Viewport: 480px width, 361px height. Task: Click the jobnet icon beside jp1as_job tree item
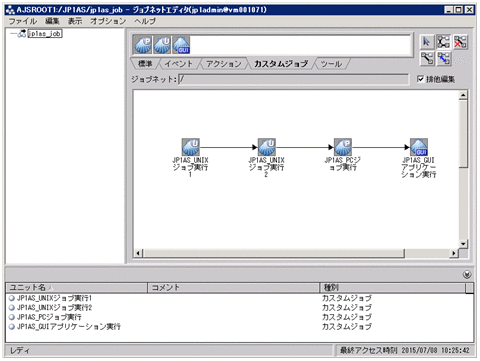tap(22, 33)
